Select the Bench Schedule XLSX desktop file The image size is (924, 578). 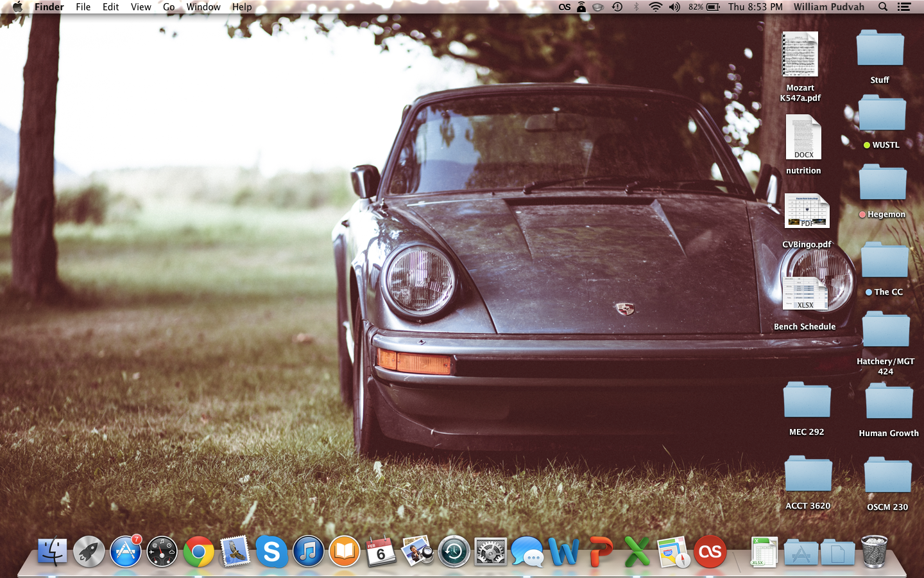click(x=805, y=303)
